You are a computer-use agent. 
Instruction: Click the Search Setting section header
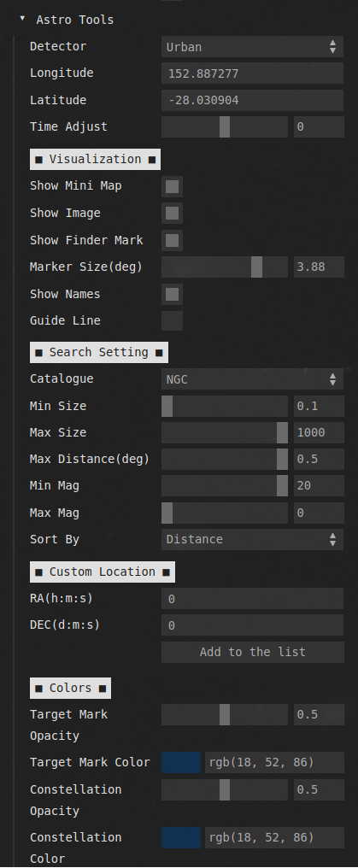click(x=99, y=353)
